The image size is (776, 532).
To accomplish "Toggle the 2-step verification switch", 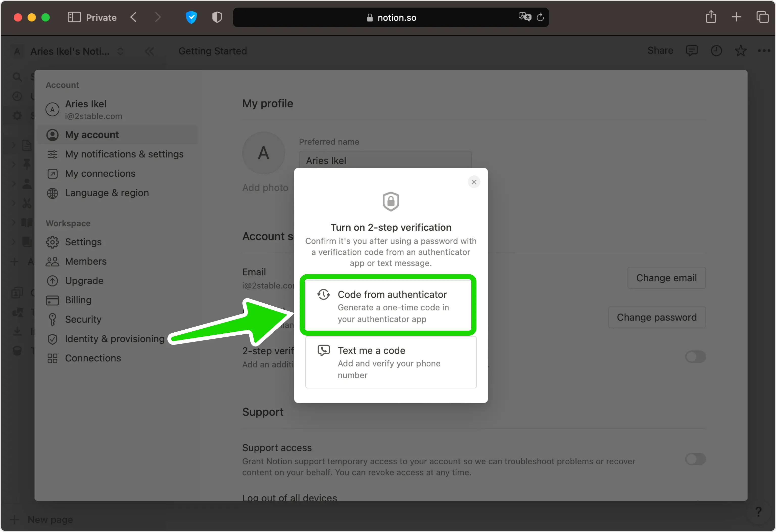I will [x=695, y=357].
